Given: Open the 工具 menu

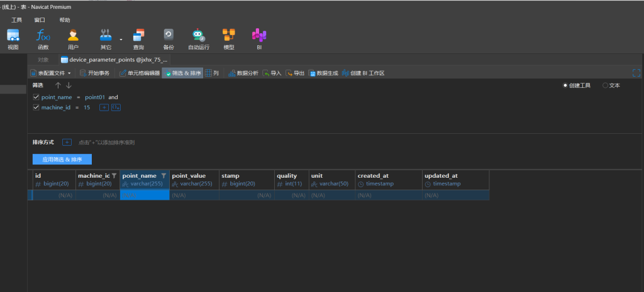Looking at the screenshot, I should [16, 20].
